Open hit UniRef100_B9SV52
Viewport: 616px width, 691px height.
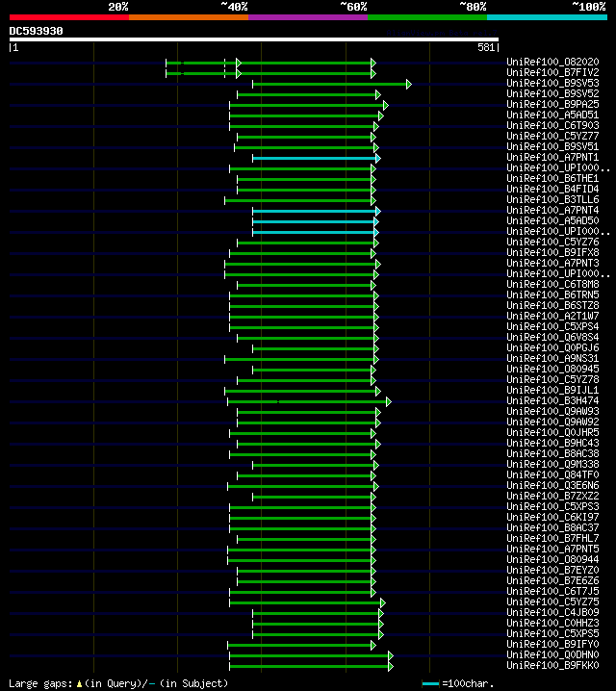coord(552,93)
